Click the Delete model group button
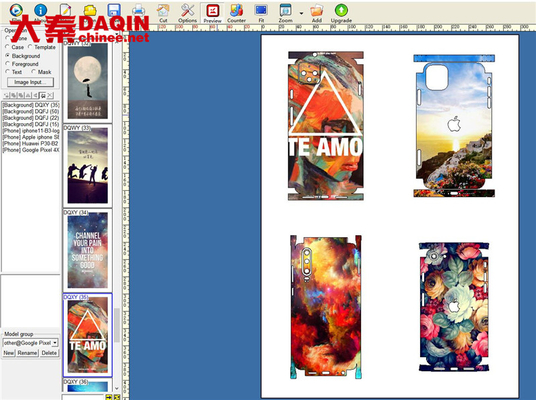536x400 pixels. [49, 353]
